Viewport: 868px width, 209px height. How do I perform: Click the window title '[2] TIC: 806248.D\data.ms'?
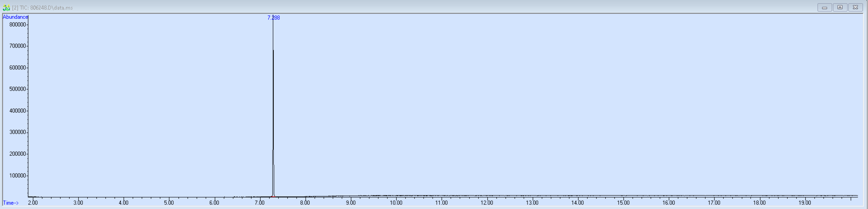42,8
